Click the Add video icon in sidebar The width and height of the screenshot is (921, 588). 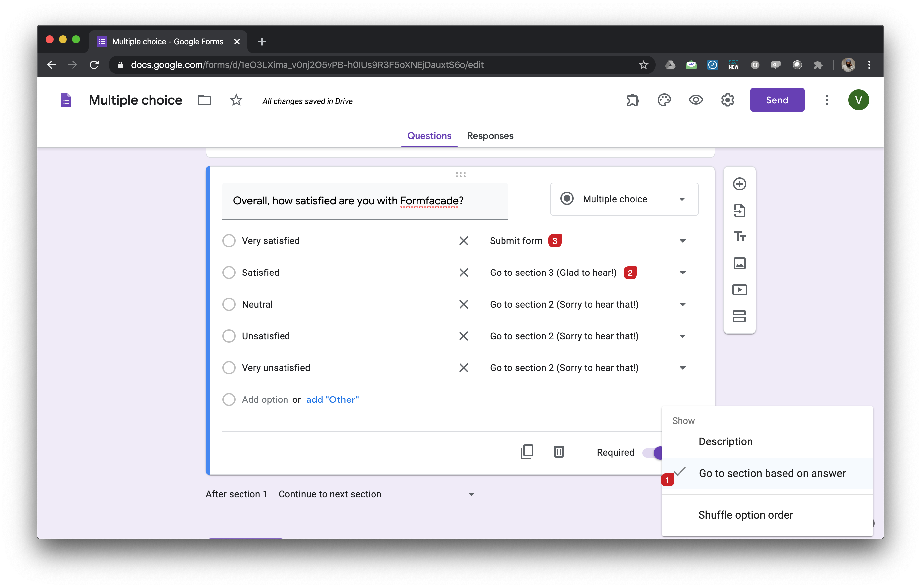739,290
